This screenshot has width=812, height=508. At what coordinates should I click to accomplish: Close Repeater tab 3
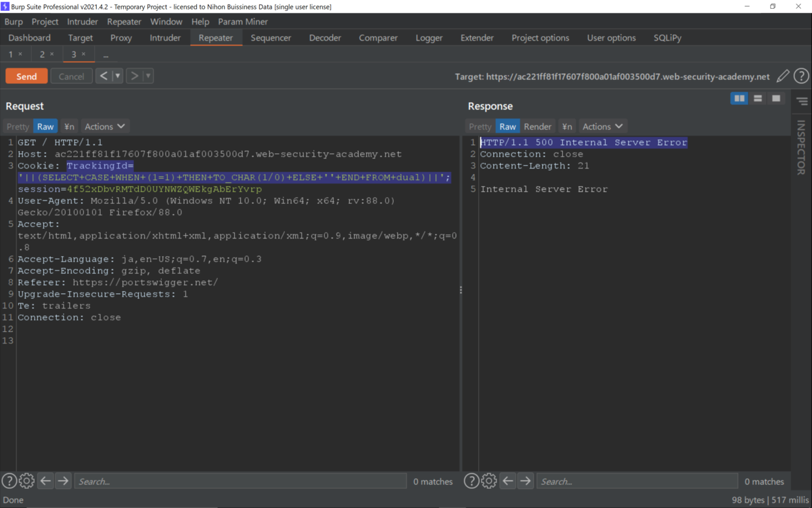[x=83, y=54]
